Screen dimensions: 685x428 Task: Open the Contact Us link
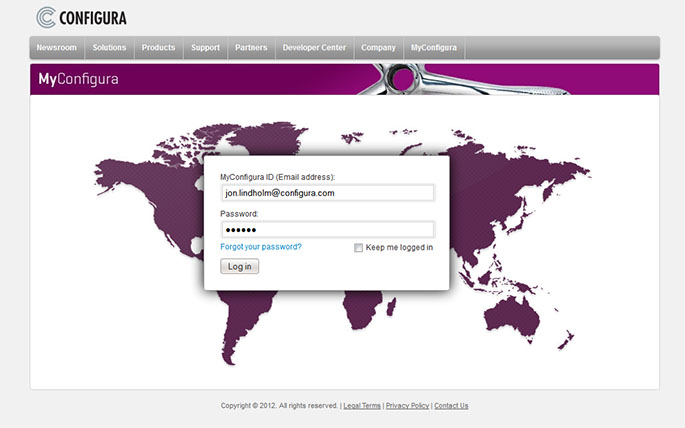[x=451, y=406]
